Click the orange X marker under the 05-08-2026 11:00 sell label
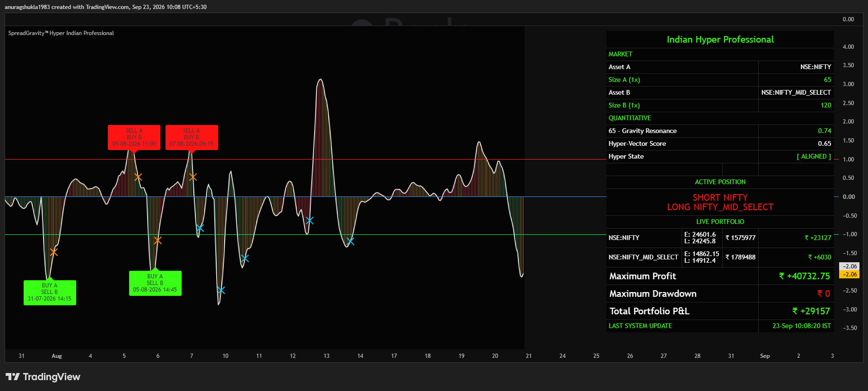This screenshot has width=868, height=391. click(x=138, y=177)
